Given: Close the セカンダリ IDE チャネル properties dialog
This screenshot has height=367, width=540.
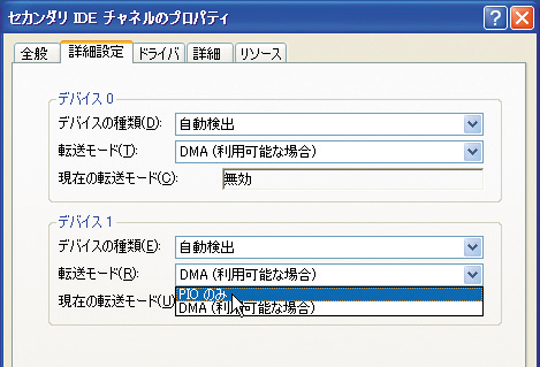Looking at the screenshot, I should (x=522, y=18).
